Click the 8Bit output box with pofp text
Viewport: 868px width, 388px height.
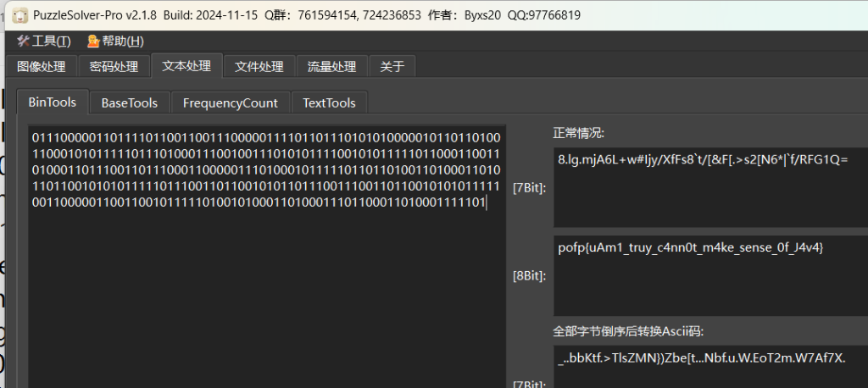tap(709, 275)
